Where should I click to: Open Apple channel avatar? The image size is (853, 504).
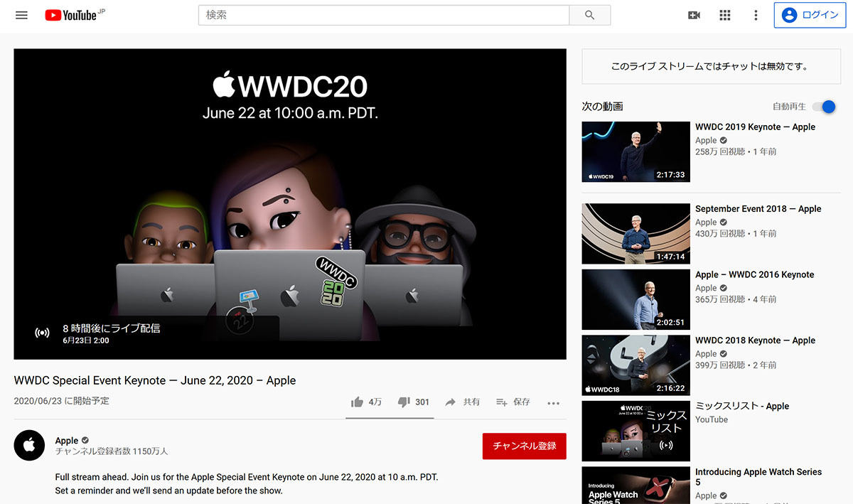(x=29, y=445)
